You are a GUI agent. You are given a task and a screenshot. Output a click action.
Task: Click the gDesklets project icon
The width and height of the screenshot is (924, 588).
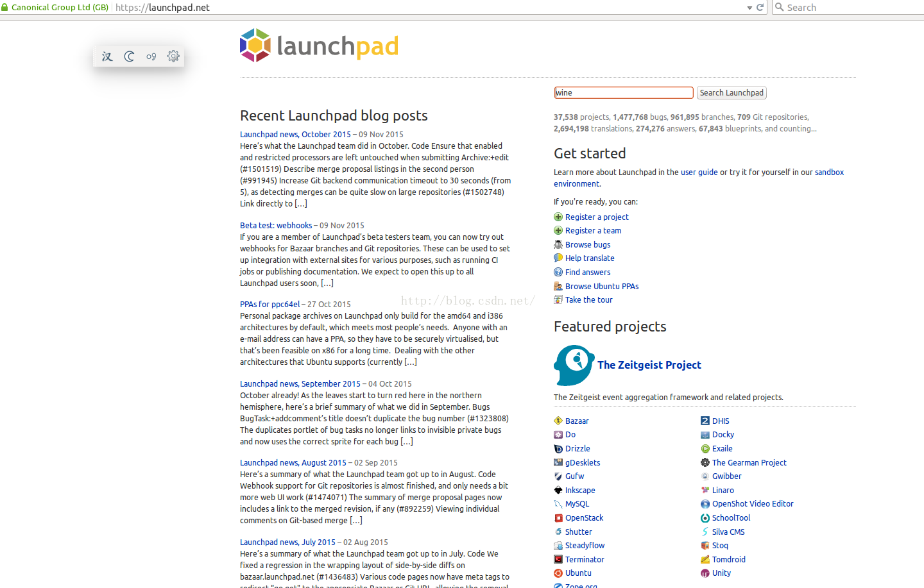(558, 462)
